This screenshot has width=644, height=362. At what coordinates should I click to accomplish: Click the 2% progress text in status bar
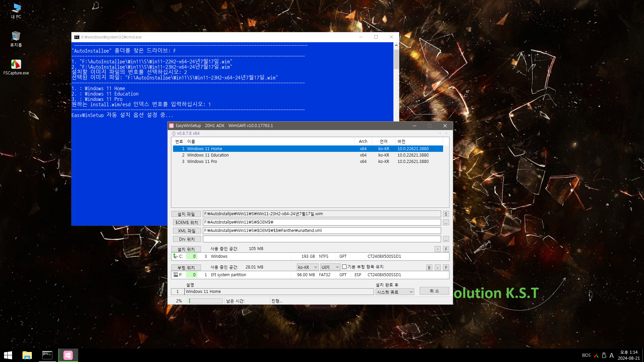[179, 301]
